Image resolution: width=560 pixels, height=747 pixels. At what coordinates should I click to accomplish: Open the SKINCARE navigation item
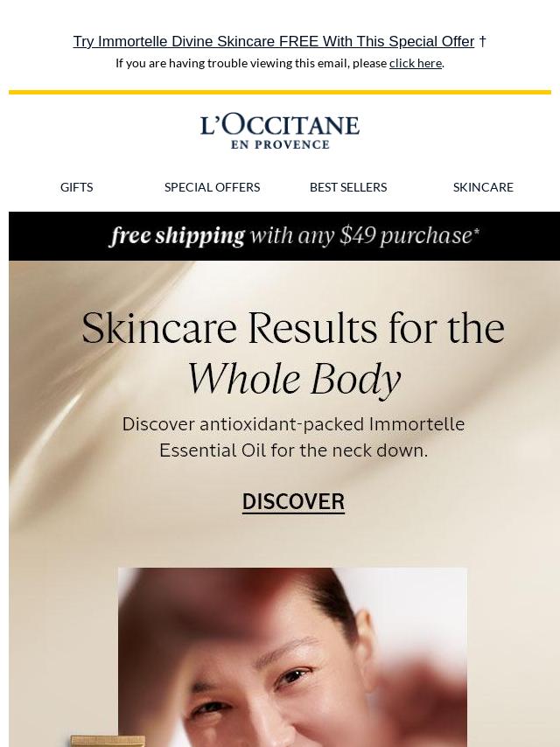click(x=483, y=187)
